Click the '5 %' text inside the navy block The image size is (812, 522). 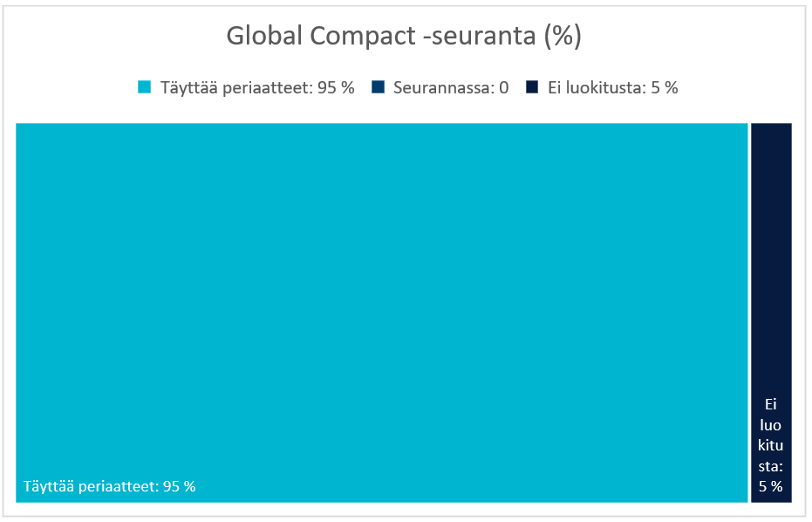coord(771,486)
